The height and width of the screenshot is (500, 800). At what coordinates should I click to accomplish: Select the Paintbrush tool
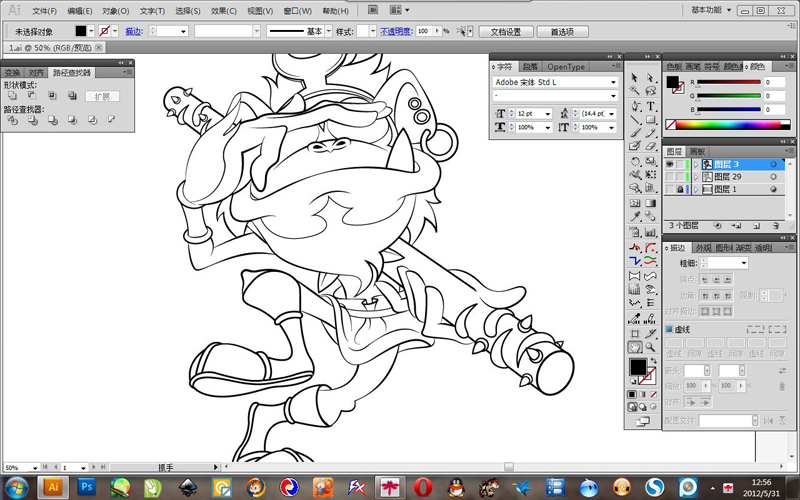[x=635, y=133]
